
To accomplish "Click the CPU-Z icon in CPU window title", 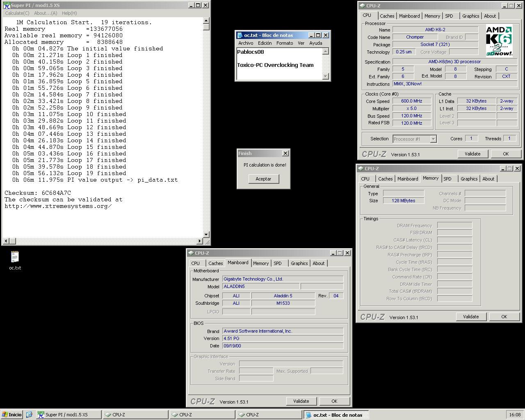I will tap(362, 6).
